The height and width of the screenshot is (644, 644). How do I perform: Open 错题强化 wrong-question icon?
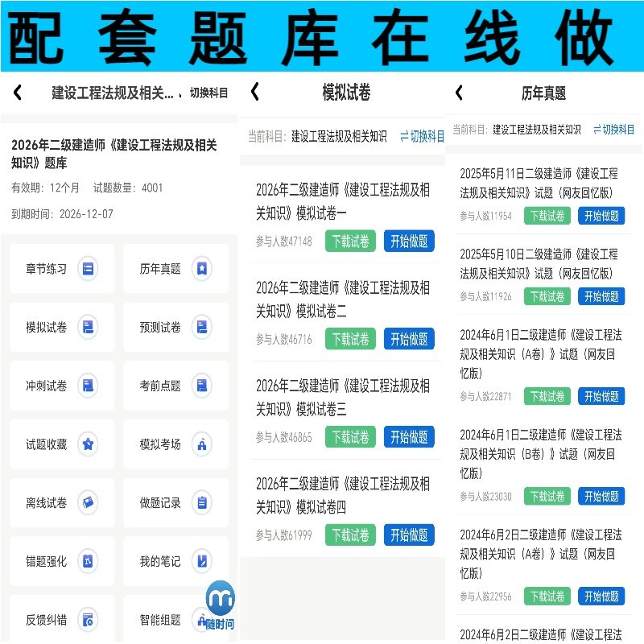coord(88,561)
